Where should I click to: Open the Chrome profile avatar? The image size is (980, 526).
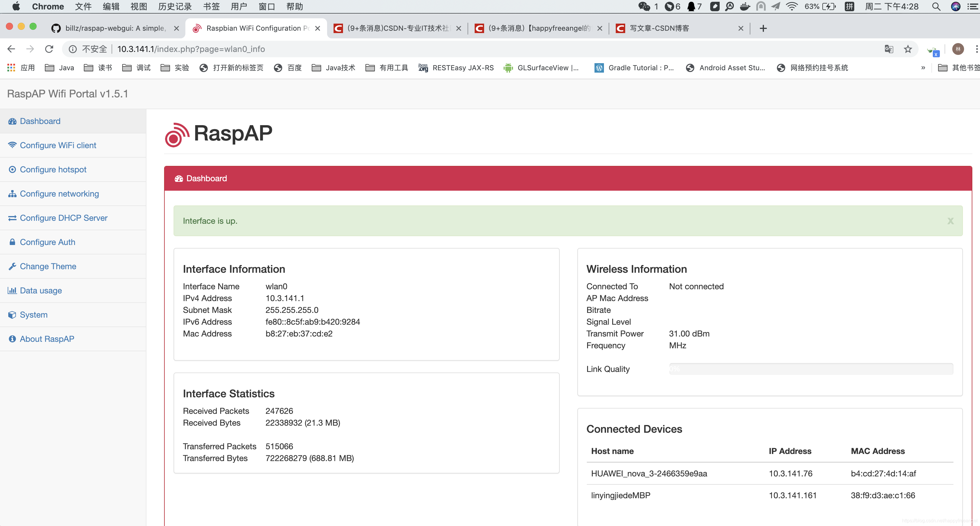958,49
